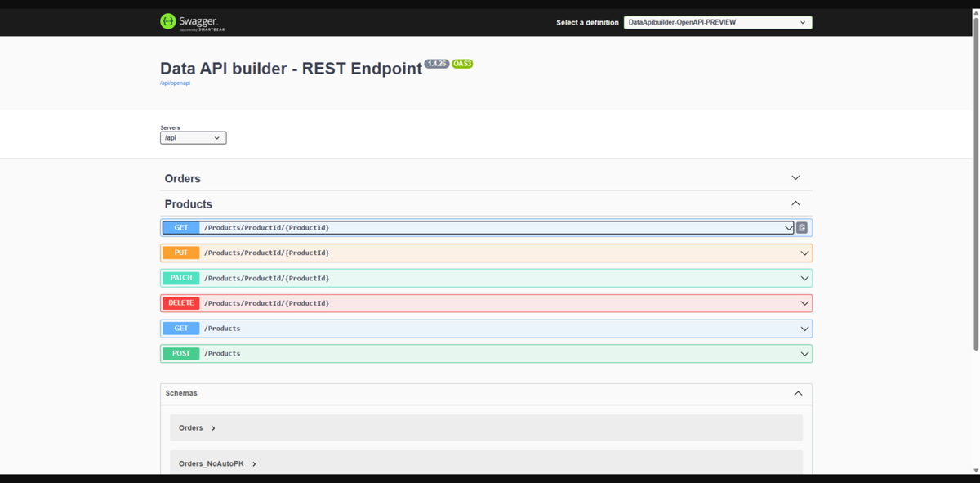Click the 1.4.26 version badge
Image resolution: width=980 pixels, height=483 pixels.
point(437,64)
